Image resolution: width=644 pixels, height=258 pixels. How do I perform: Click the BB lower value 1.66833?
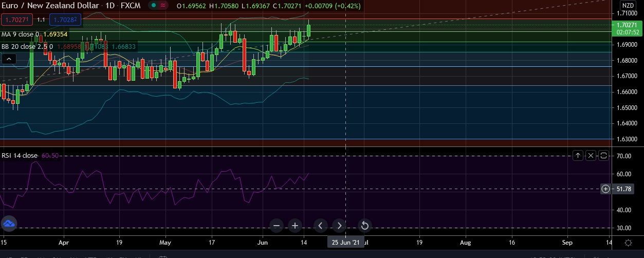[123, 46]
